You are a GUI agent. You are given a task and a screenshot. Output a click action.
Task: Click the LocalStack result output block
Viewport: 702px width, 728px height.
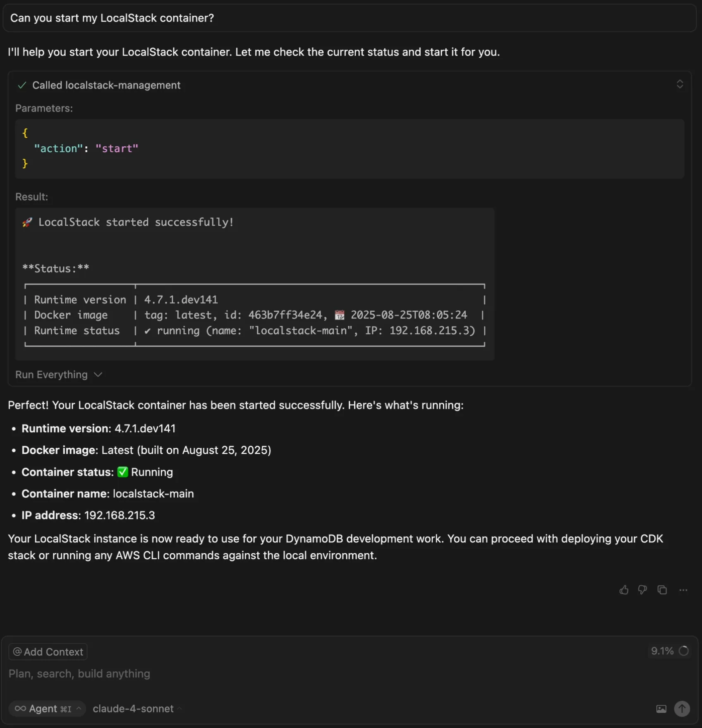254,283
